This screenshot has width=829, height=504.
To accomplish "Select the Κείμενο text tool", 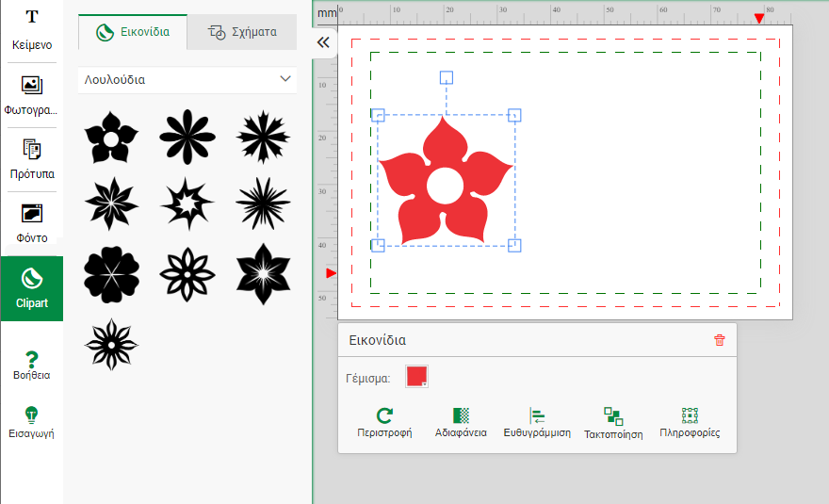I will point(32,30).
